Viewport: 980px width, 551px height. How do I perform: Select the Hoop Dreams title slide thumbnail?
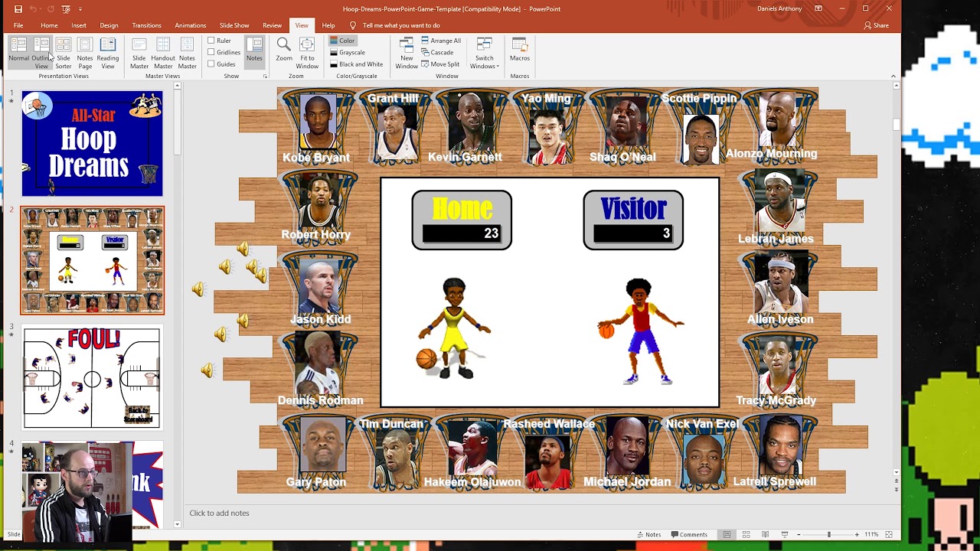92,144
